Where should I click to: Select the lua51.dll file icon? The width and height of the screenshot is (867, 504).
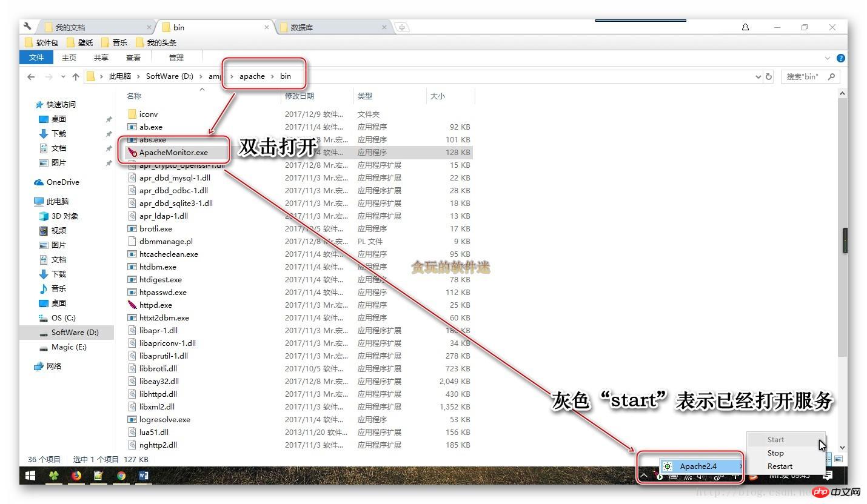point(133,432)
